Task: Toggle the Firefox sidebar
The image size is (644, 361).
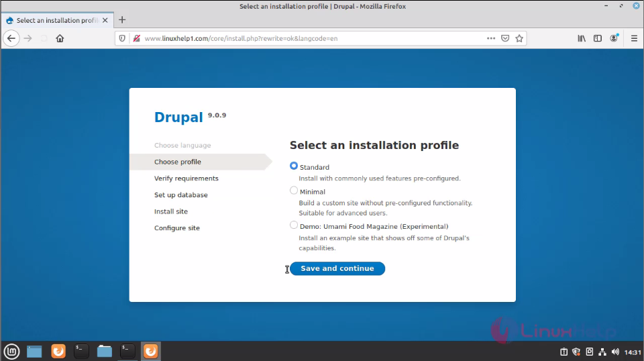Action: click(x=598, y=38)
